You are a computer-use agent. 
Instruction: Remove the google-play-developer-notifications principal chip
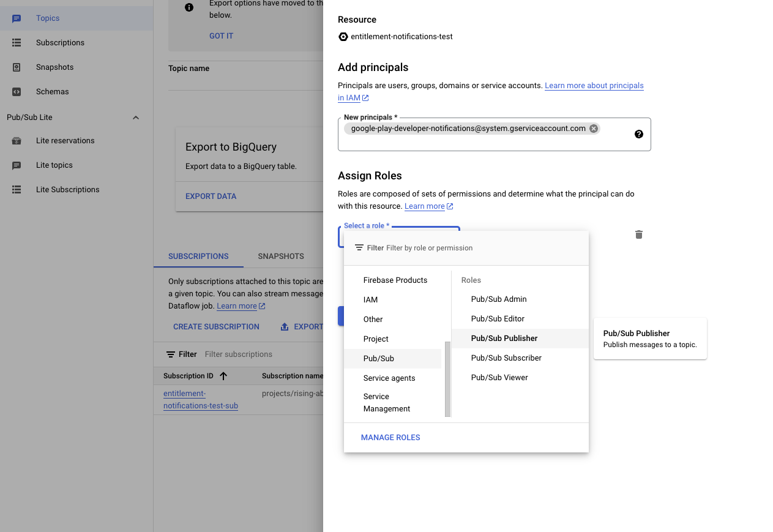[x=593, y=129]
